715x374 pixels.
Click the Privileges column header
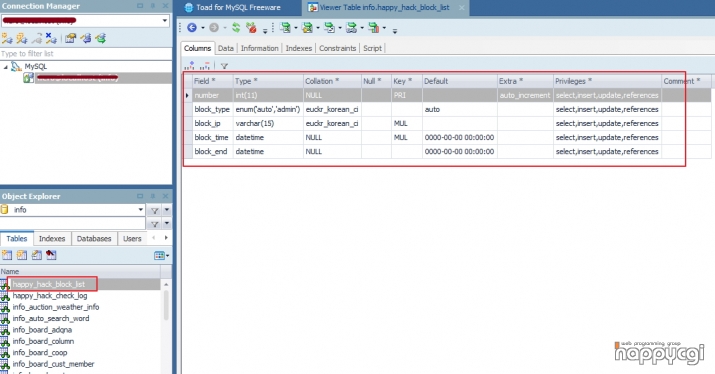(x=607, y=81)
